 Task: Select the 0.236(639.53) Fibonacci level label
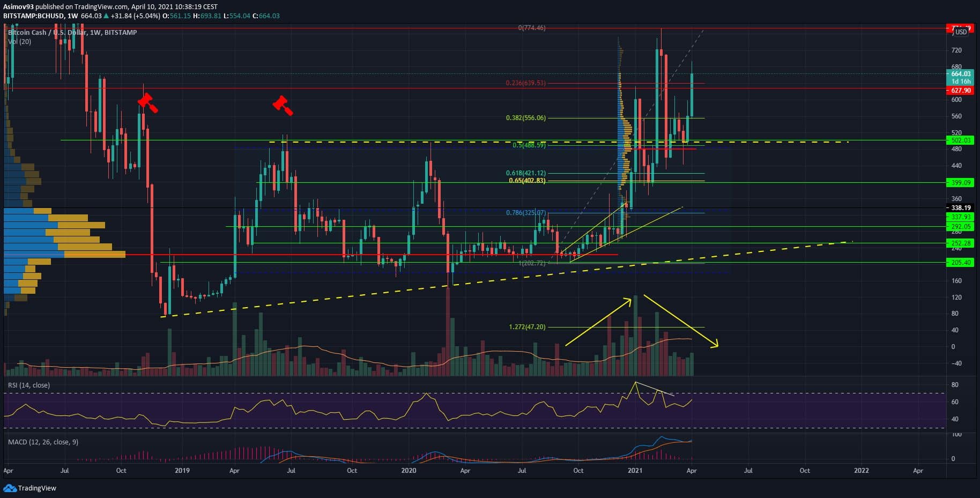click(x=526, y=83)
